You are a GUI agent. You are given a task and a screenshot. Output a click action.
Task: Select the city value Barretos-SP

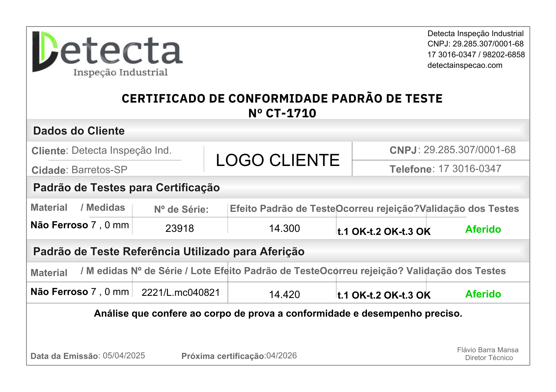point(99,170)
